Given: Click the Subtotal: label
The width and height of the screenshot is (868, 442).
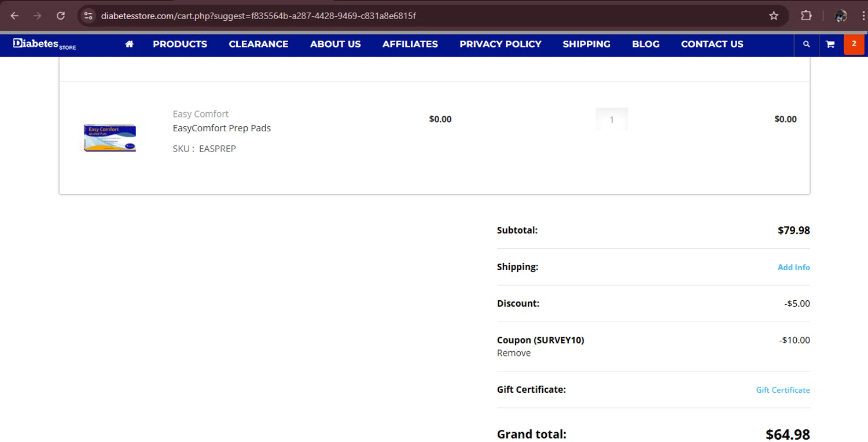Looking at the screenshot, I should [517, 230].
